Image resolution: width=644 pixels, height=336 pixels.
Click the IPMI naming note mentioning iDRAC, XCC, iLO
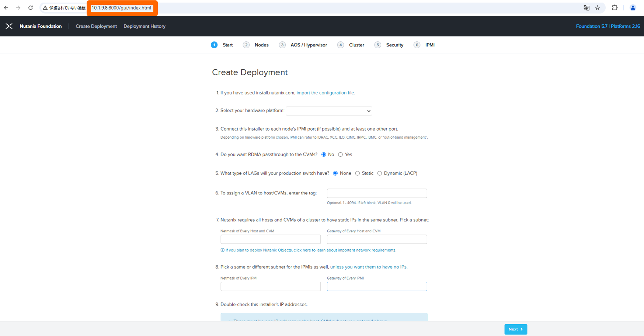(324, 138)
